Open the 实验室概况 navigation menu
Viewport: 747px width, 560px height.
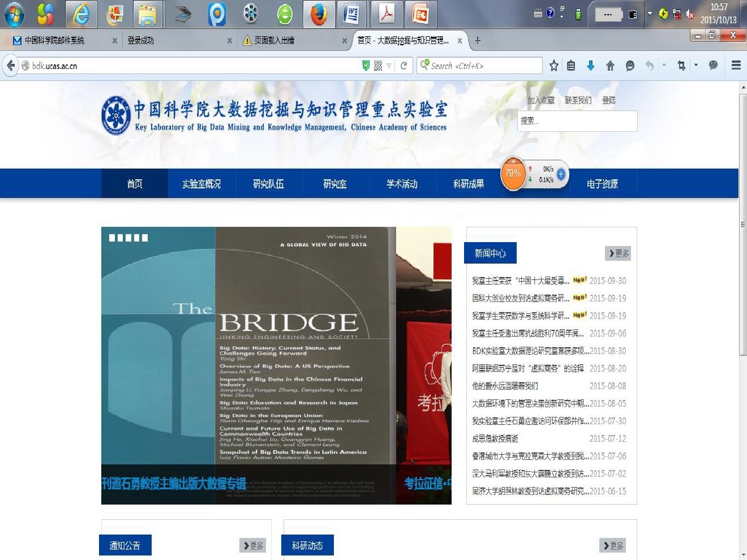201,184
